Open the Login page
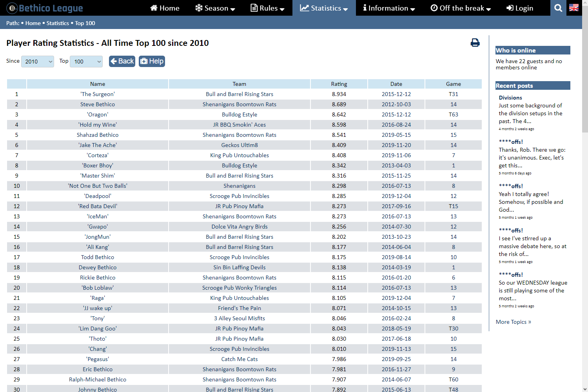Image resolution: width=588 pixels, height=392 pixels. pyautogui.click(x=519, y=8)
